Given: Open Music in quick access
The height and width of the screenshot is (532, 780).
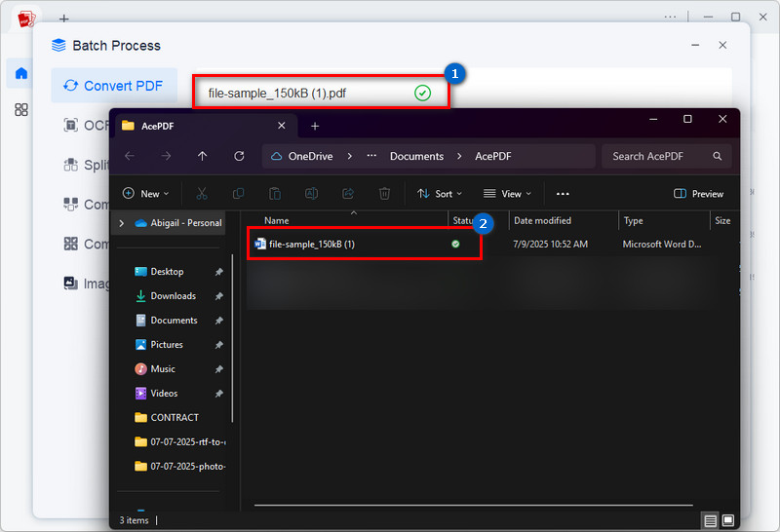Looking at the screenshot, I should click(163, 369).
